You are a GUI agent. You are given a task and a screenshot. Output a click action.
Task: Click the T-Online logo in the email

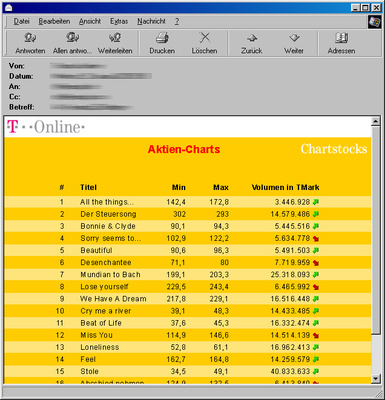pos(46,127)
